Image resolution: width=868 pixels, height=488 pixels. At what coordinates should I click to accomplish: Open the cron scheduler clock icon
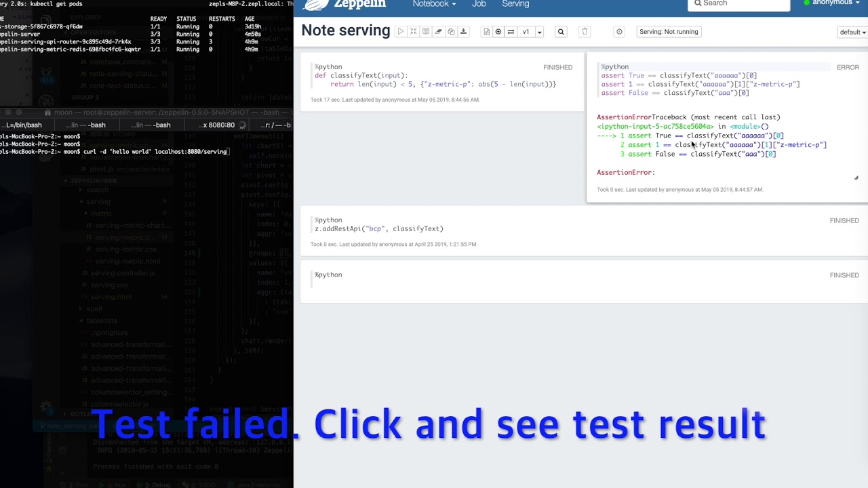coord(619,32)
